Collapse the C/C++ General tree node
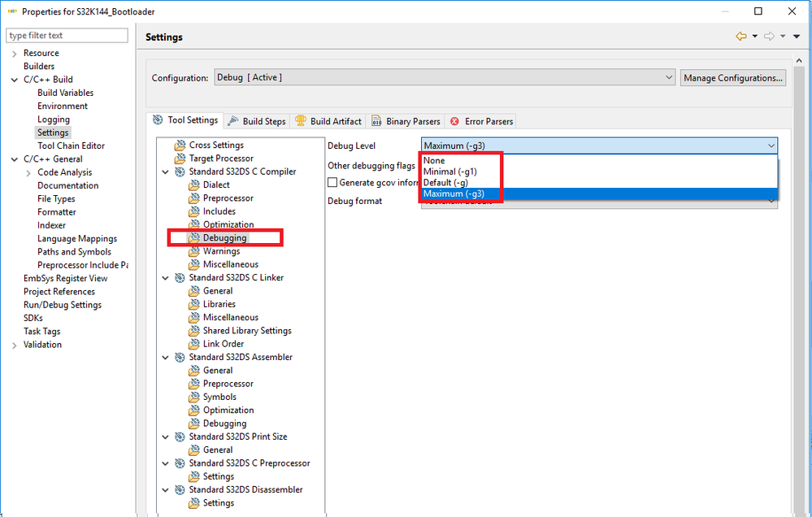 coord(14,159)
